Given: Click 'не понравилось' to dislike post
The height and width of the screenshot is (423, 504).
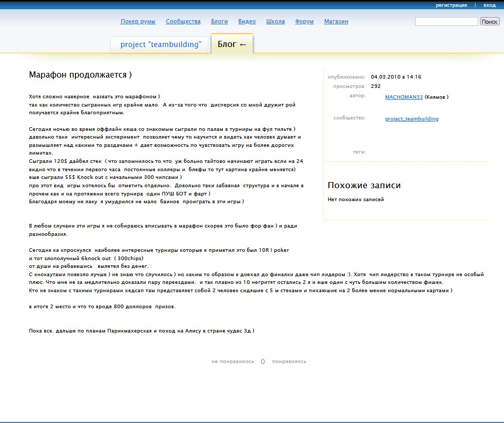Looking at the screenshot, I should point(233,361).
